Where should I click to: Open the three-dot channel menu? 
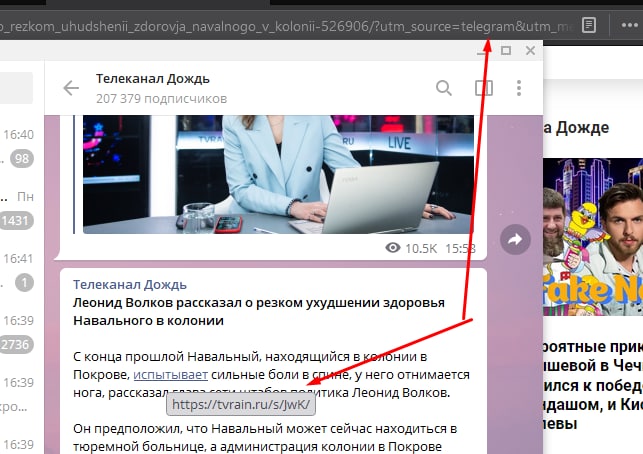click(519, 88)
